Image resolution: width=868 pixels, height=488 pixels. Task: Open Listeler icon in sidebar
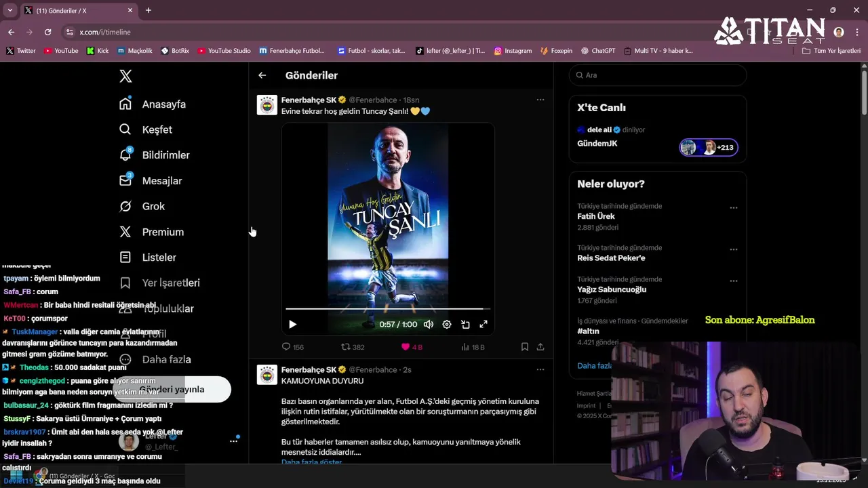[125, 258]
